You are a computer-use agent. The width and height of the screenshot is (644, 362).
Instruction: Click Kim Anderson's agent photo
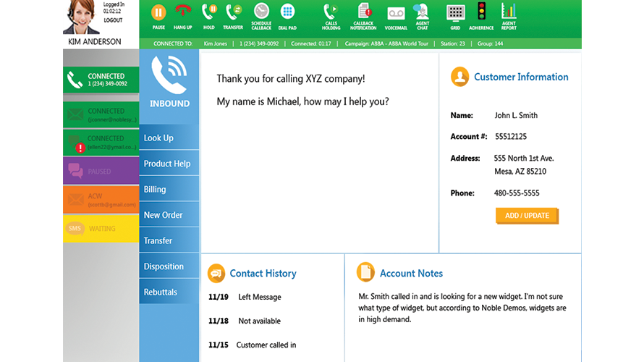point(81,17)
